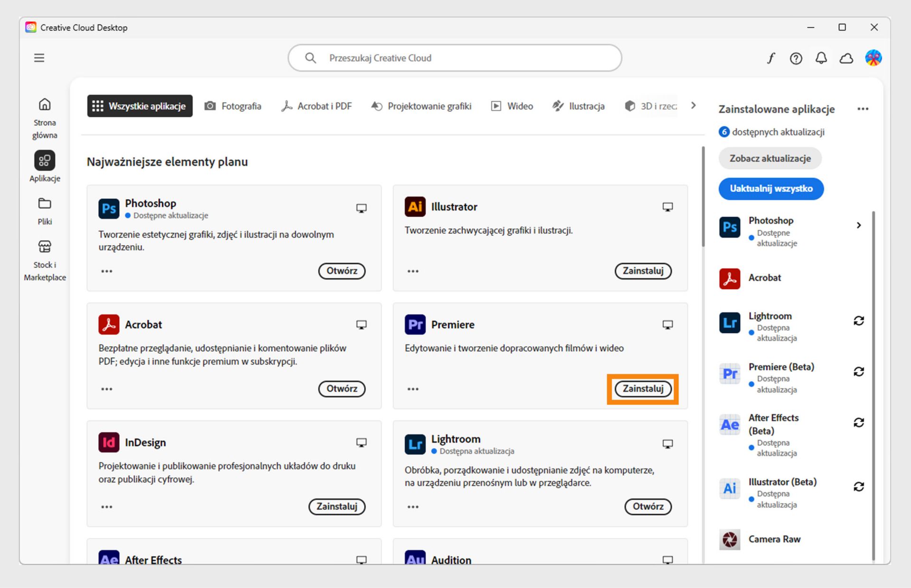Switch to the Ilustracja tab
911x588 pixels.
pyautogui.click(x=578, y=106)
